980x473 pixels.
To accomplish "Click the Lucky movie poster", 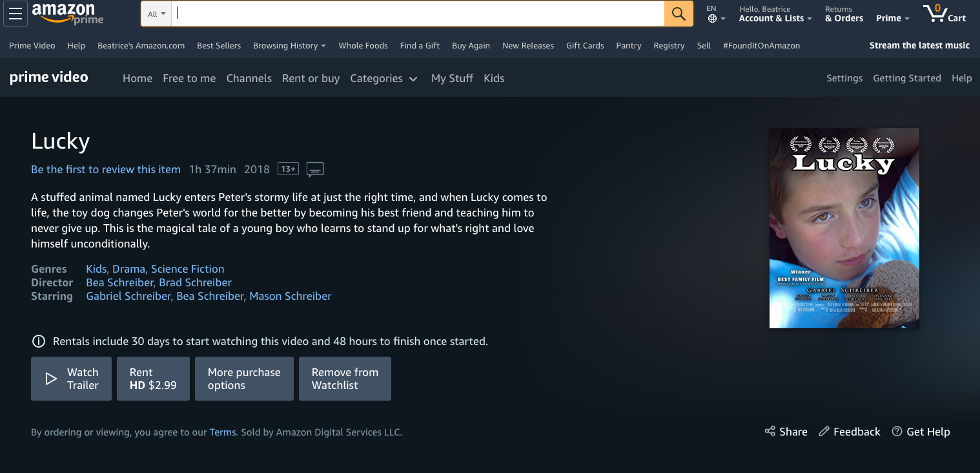I will tap(844, 228).
